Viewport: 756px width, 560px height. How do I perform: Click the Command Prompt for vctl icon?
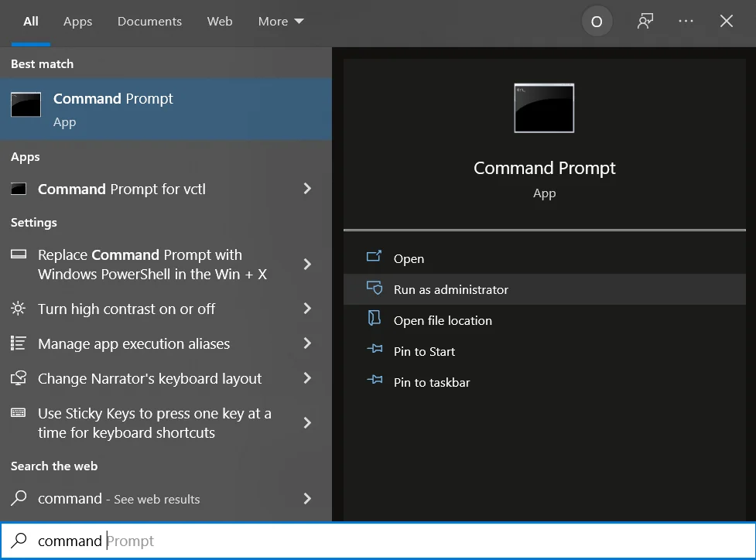coord(19,189)
